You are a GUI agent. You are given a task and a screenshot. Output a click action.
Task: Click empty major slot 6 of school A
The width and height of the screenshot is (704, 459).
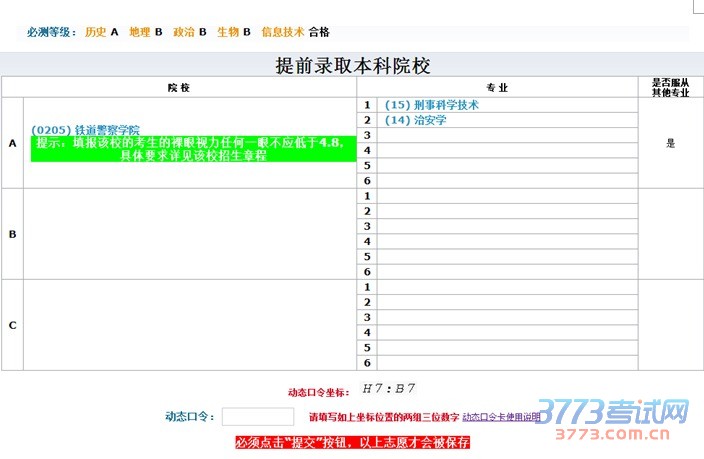point(507,180)
